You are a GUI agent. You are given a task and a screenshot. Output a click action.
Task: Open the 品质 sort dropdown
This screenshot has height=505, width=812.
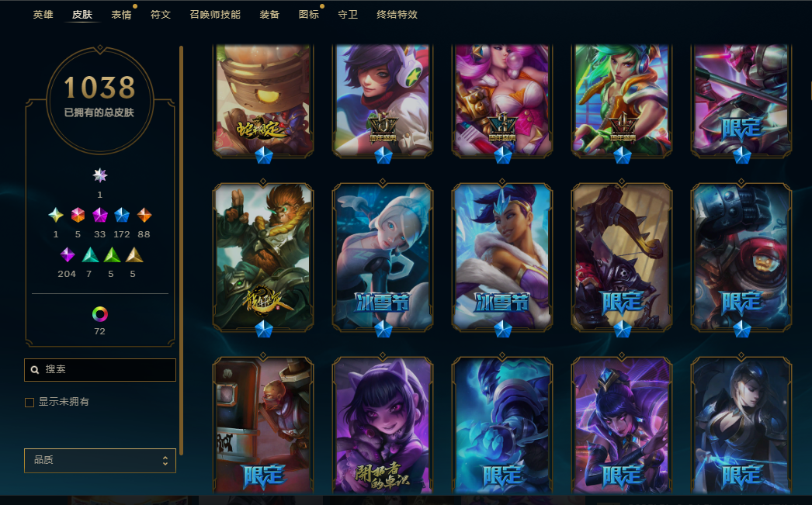(x=100, y=461)
